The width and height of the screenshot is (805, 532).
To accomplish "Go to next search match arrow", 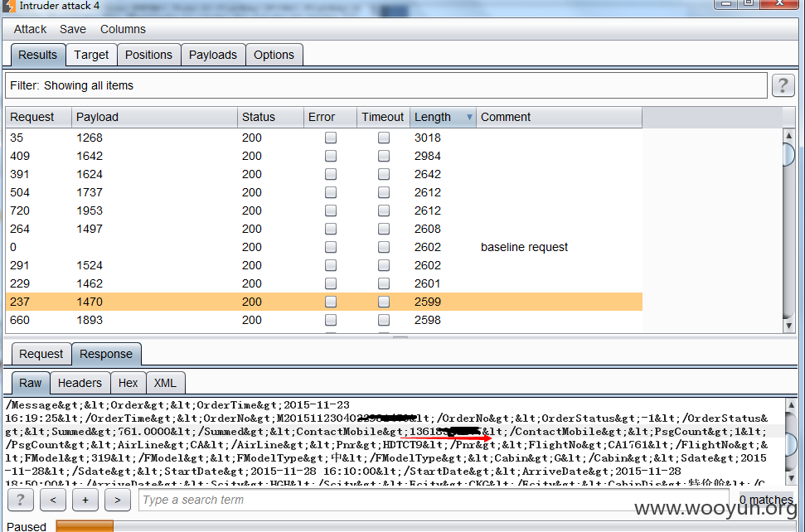I will pos(118,500).
